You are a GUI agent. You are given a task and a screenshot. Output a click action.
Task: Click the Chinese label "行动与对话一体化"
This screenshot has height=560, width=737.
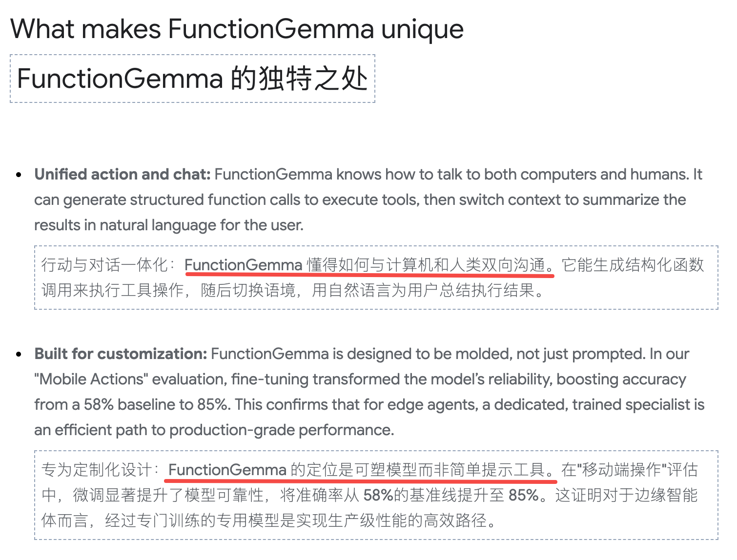point(104,265)
